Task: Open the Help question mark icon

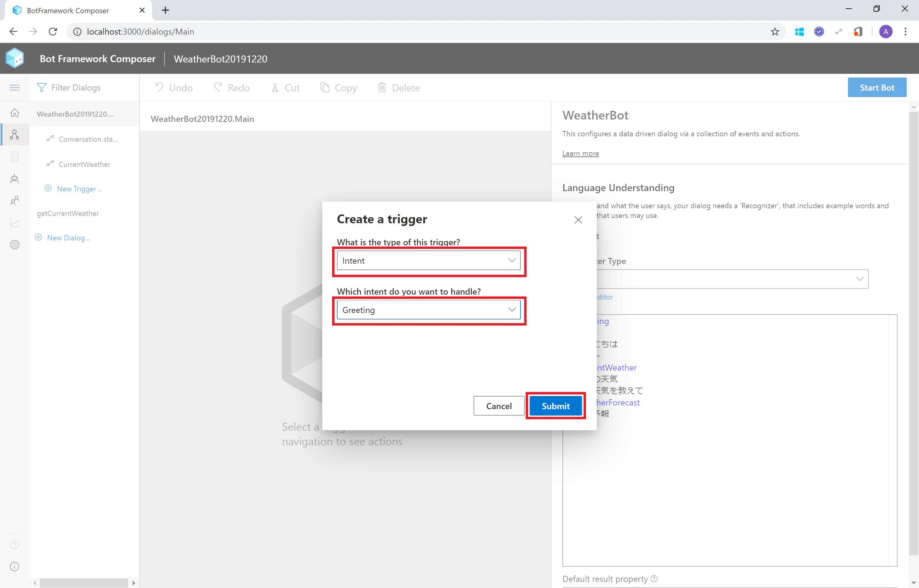Action: click(x=14, y=545)
